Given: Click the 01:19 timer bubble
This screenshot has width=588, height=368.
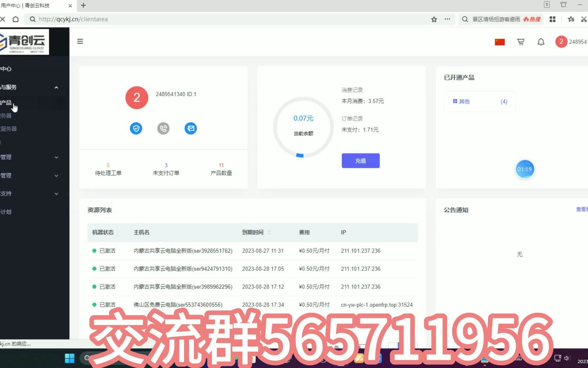Looking at the screenshot, I should click(525, 169).
